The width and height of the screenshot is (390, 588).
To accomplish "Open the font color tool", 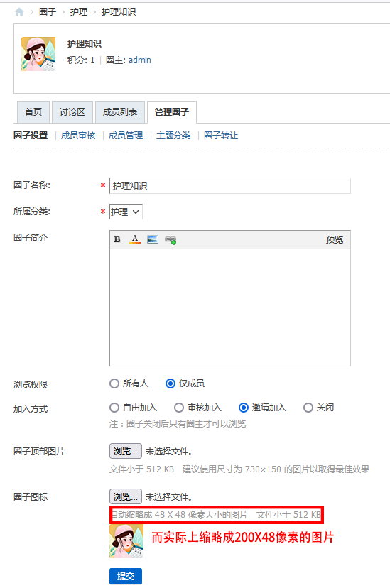I will (x=135, y=239).
